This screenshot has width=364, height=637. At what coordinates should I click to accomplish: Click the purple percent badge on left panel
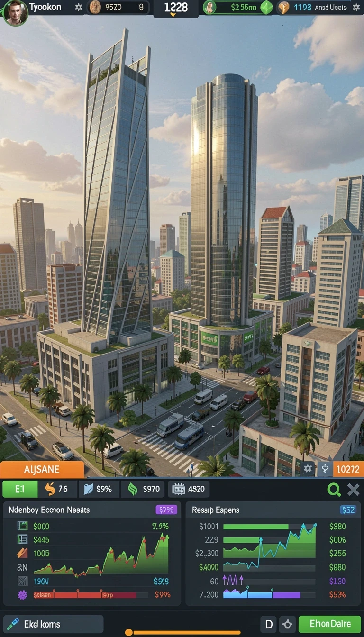166,510
